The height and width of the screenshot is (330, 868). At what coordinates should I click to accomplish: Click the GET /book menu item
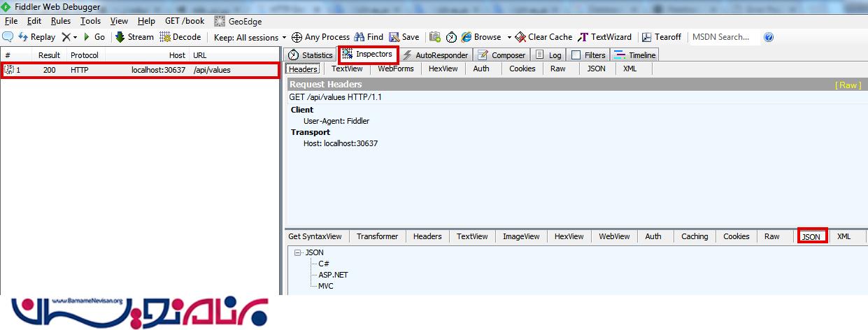point(185,21)
